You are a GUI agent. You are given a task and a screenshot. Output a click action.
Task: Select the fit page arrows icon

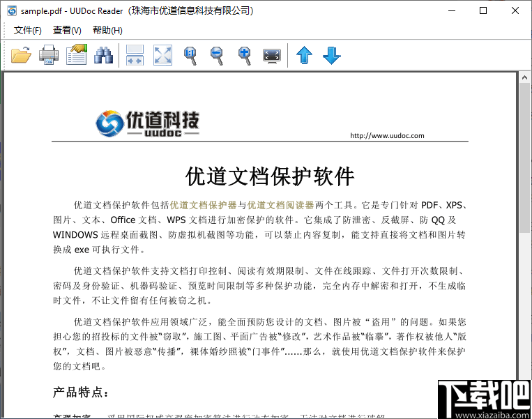pyautogui.click(x=162, y=55)
